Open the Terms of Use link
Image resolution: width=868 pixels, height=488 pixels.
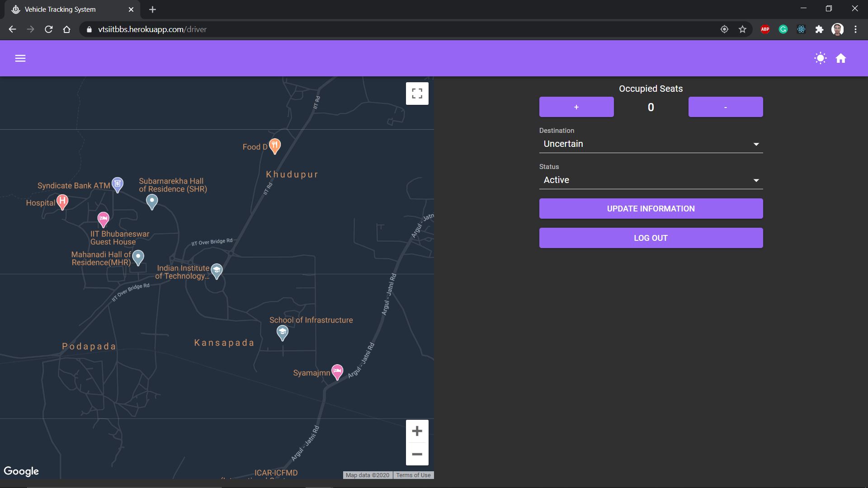point(413,475)
